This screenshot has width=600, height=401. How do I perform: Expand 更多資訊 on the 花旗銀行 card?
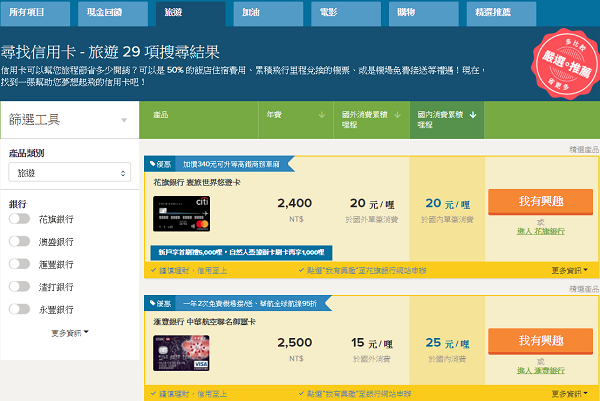[x=569, y=271]
